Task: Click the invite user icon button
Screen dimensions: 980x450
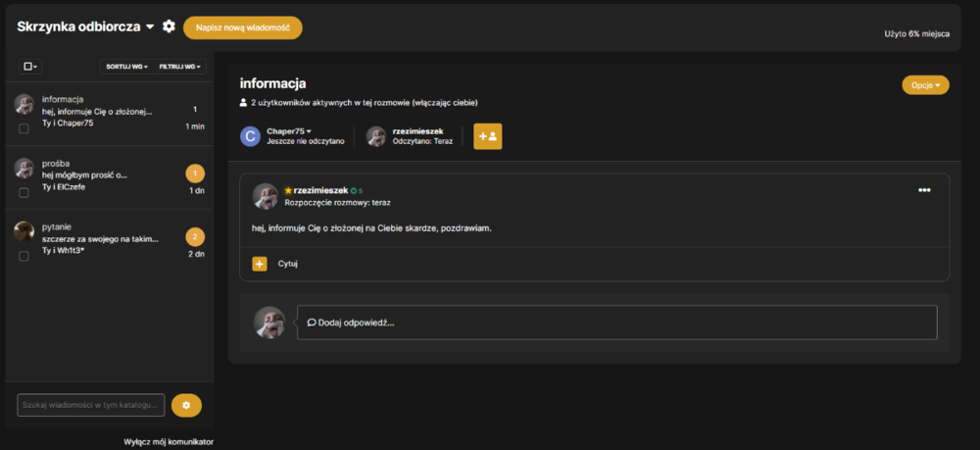Action: 487,136
